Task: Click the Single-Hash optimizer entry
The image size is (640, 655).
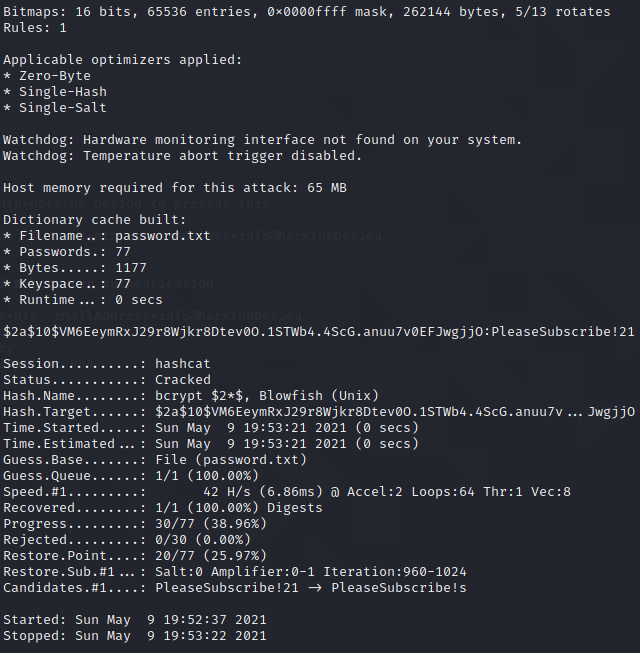Action: click(55, 92)
